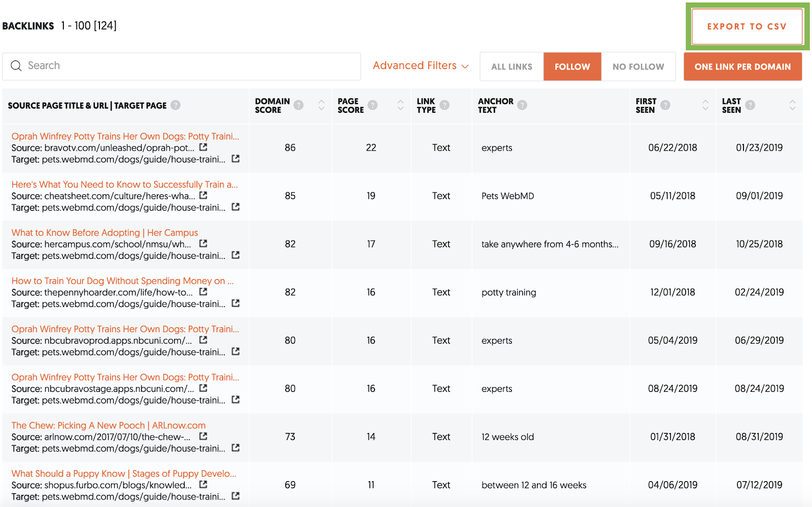Open "The Chew: Picking A New Pooch" link
Screen dimensions: 812x507
pos(109,425)
